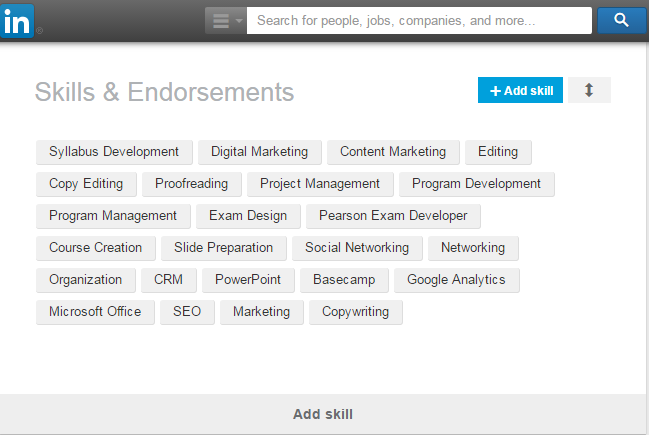Click the LinkedIn logo icon
Screen dimensions: 649x435
[x=17, y=21]
